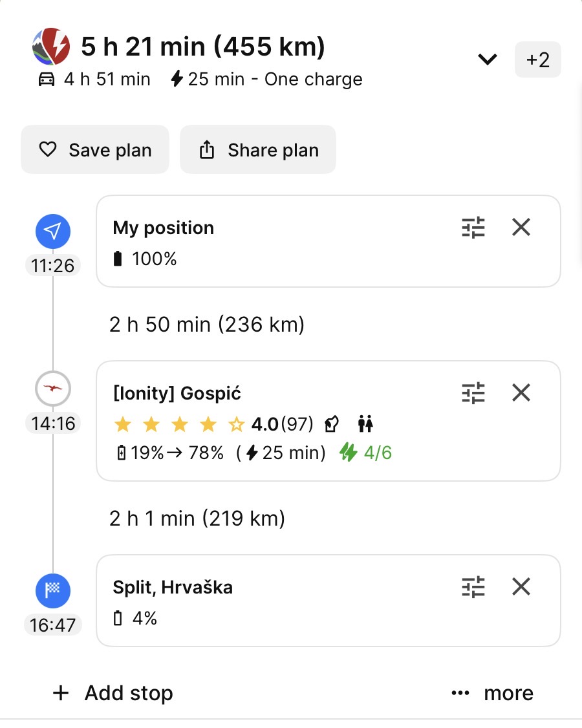The image size is (582, 728).
Task: Click the blue navigation arrow start marker
Action: pos(53,231)
